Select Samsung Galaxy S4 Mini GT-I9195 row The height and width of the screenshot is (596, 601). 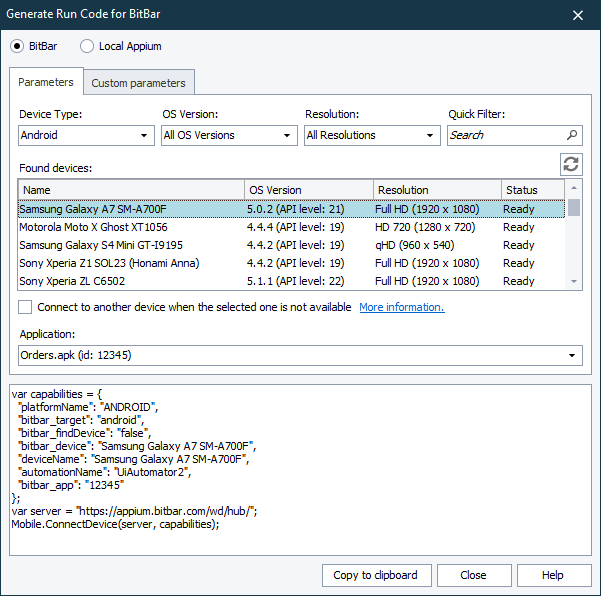pyautogui.click(x=291, y=245)
